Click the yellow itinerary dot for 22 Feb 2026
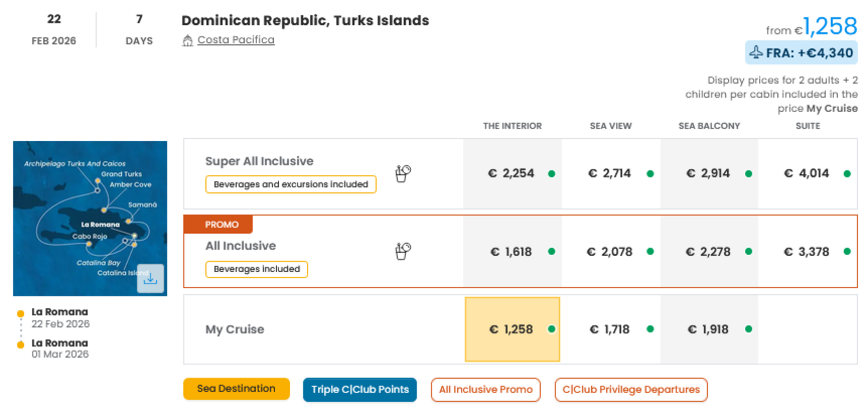 (20, 313)
